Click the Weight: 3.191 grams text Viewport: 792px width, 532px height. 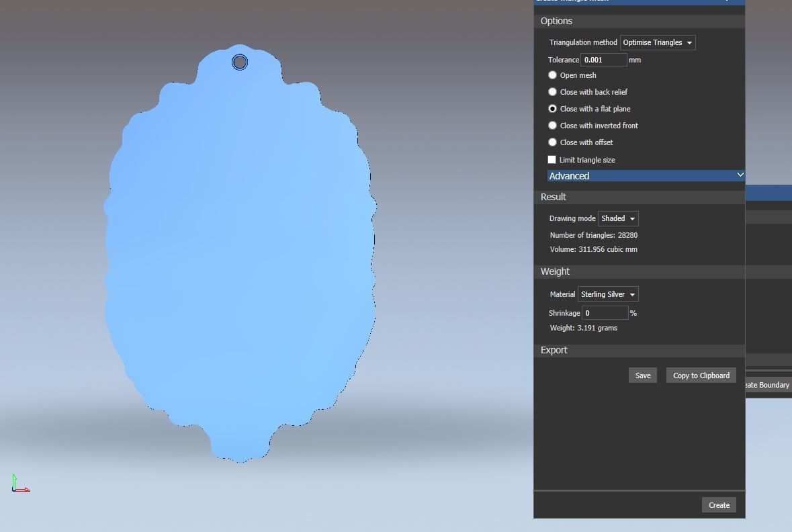(583, 328)
